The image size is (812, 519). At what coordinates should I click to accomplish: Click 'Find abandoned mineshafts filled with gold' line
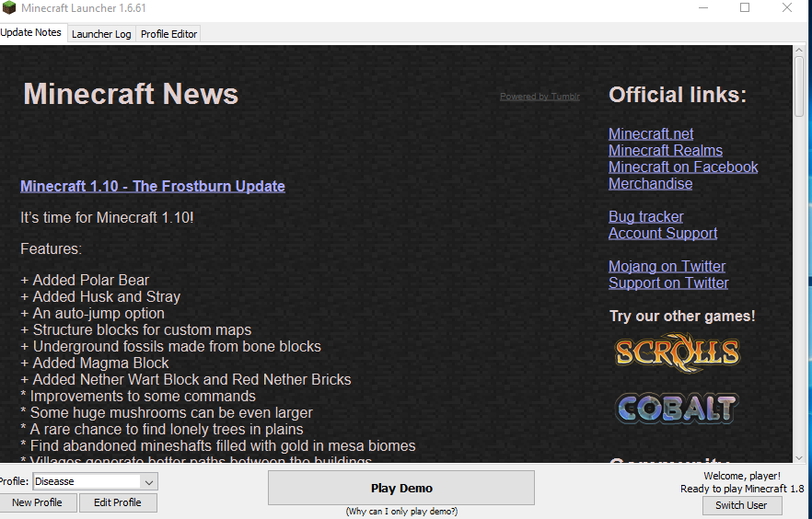pos(218,445)
